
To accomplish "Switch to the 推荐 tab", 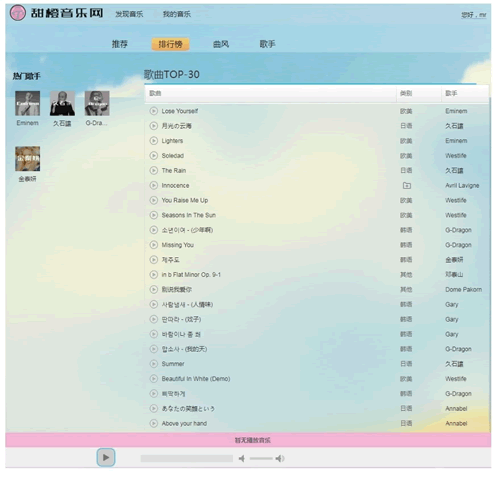I will click(x=120, y=44).
